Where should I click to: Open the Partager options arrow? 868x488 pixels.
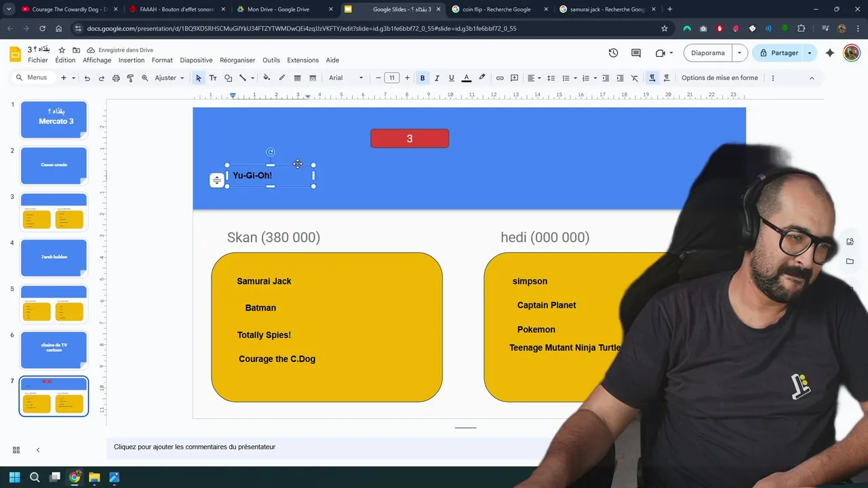point(809,53)
